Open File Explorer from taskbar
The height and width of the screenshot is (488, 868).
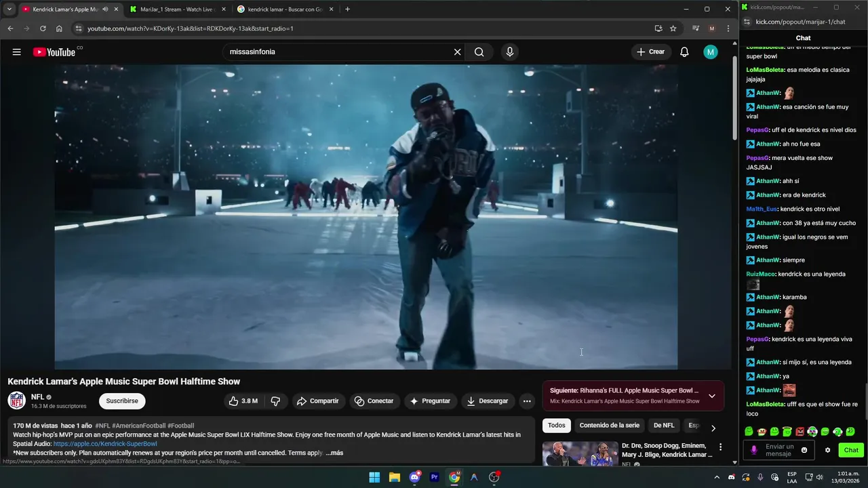(x=394, y=477)
